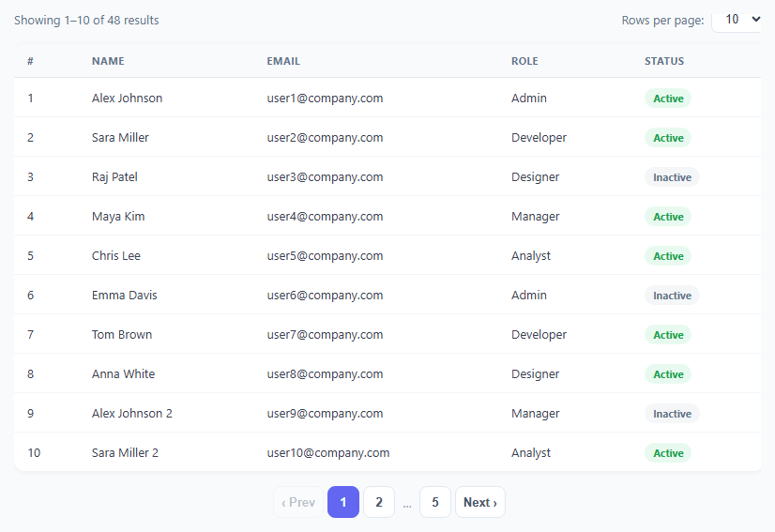The width and height of the screenshot is (775, 532).
Task: Click row number 10 cell
Action: tap(34, 453)
